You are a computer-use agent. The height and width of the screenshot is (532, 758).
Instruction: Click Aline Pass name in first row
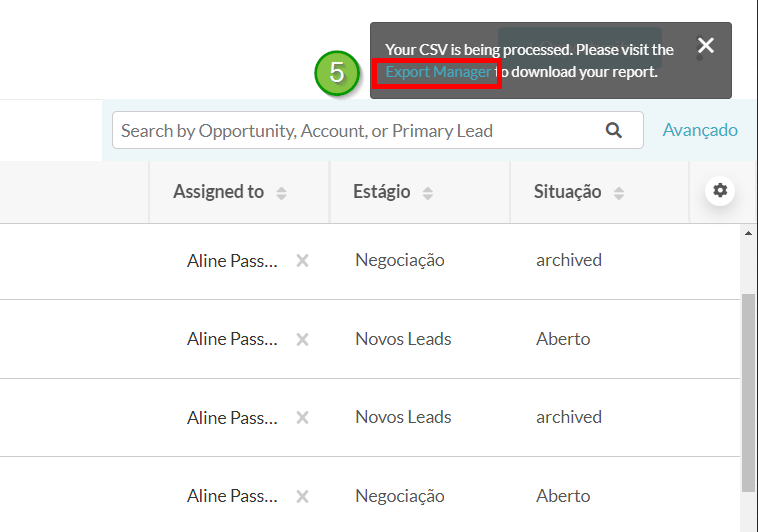[x=233, y=261]
